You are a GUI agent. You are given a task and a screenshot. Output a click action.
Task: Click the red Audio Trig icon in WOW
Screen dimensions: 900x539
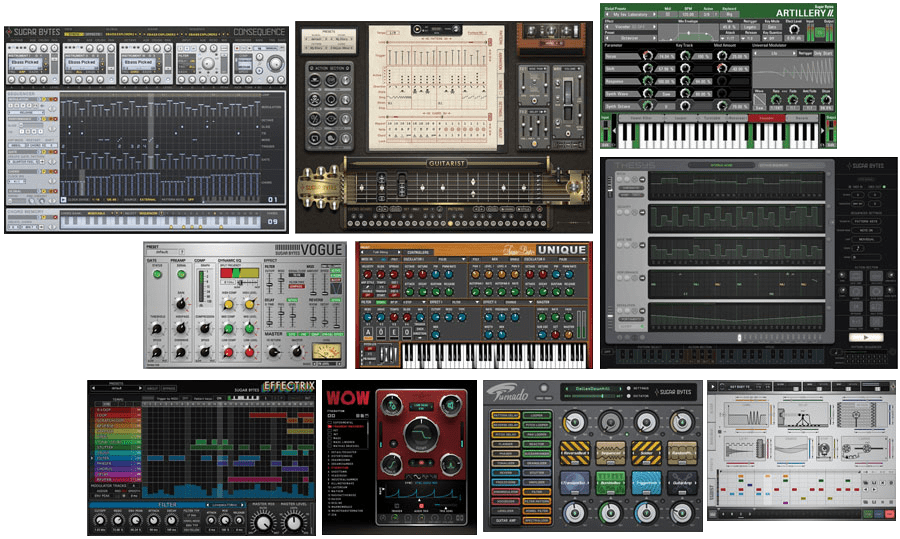(x=421, y=506)
